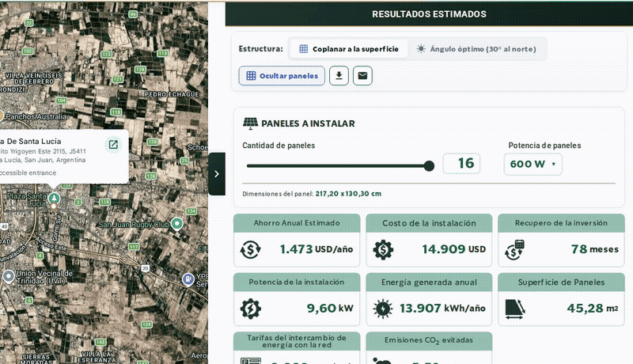Viewport: 633px width, 364px height.
Task: Click the 13.907 kWh/año value
Action: [x=442, y=309]
